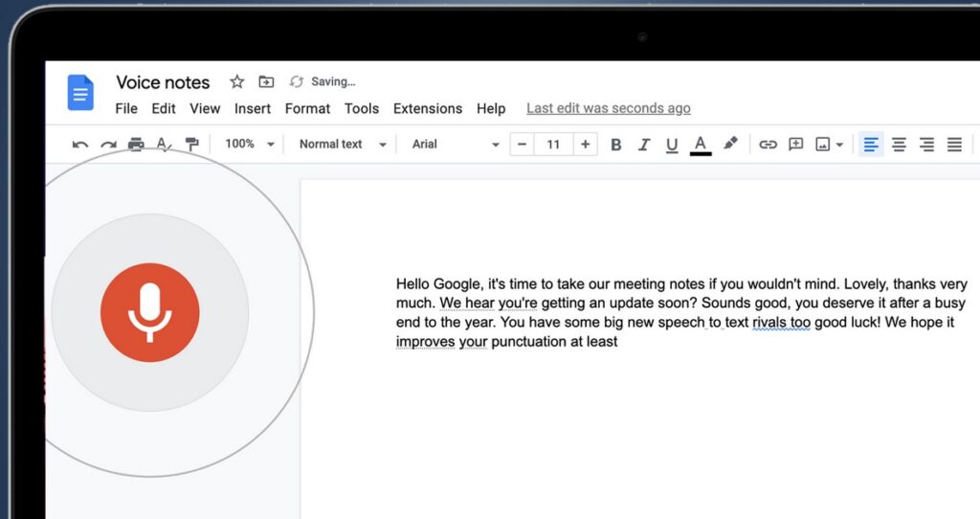This screenshot has width=980, height=519.
Task: Click the red microphone voice typing button
Action: [149, 312]
